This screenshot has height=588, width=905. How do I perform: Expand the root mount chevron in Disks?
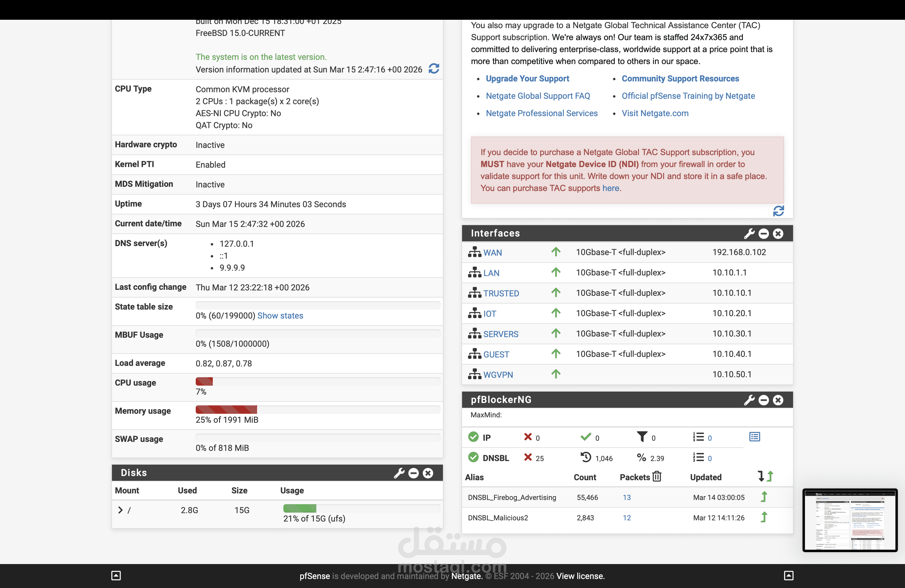coord(120,510)
